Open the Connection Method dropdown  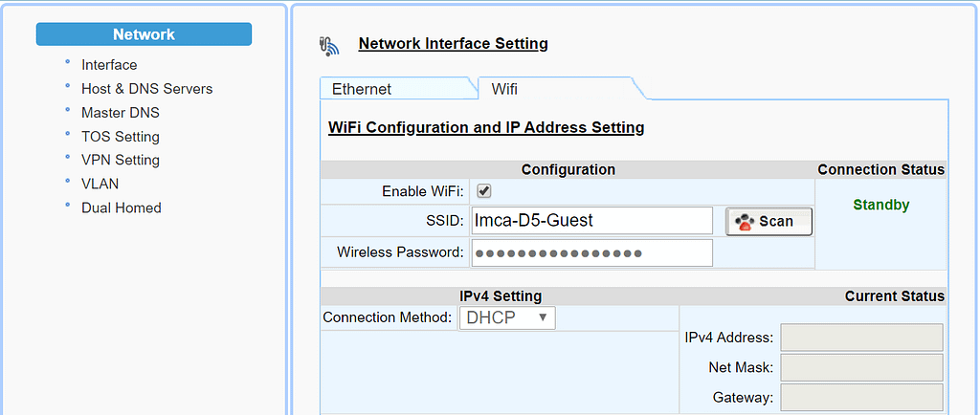point(507,317)
